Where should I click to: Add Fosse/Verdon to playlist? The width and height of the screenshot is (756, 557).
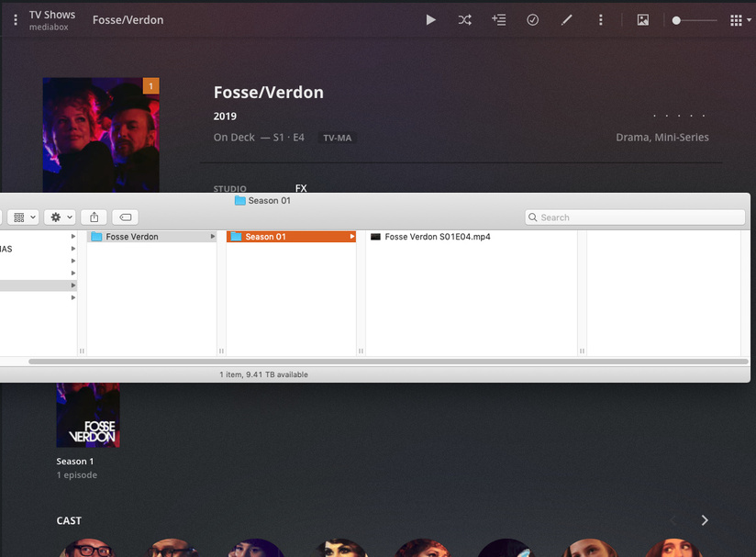499,20
